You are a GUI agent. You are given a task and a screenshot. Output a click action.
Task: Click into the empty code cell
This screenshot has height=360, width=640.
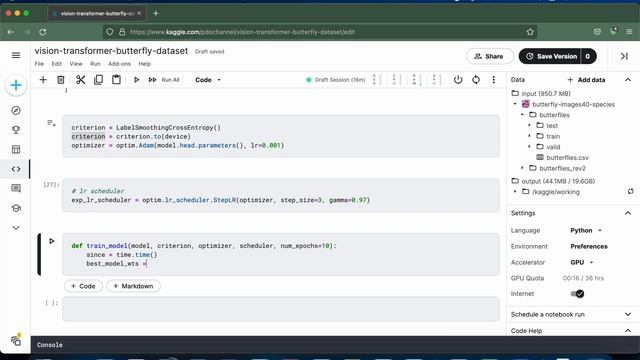click(281, 309)
